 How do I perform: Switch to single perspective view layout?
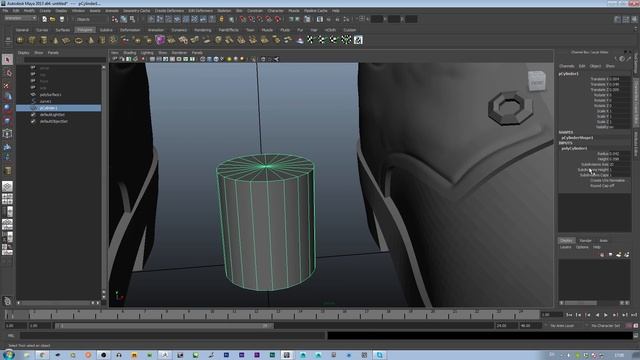click(7, 187)
